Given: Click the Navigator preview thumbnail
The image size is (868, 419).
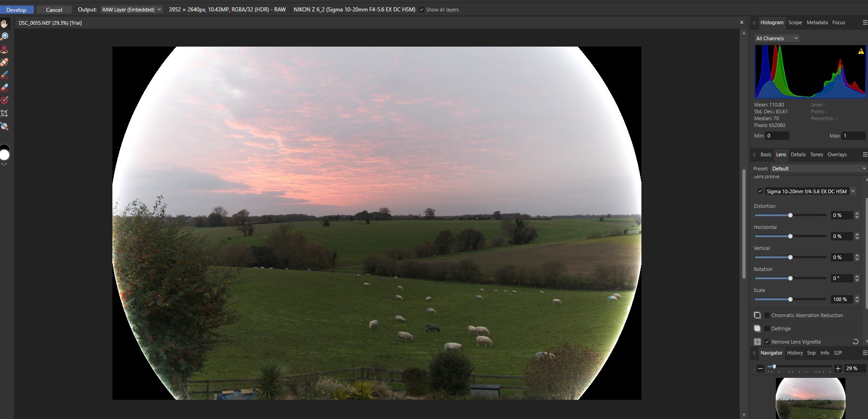Looking at the screenshot, I should click(810, 398).
